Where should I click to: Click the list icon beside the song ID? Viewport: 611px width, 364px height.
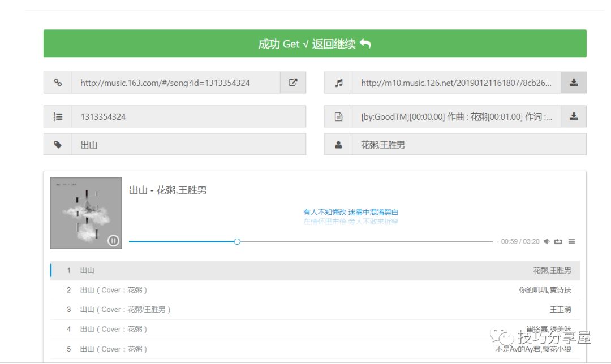pos(58,116)
